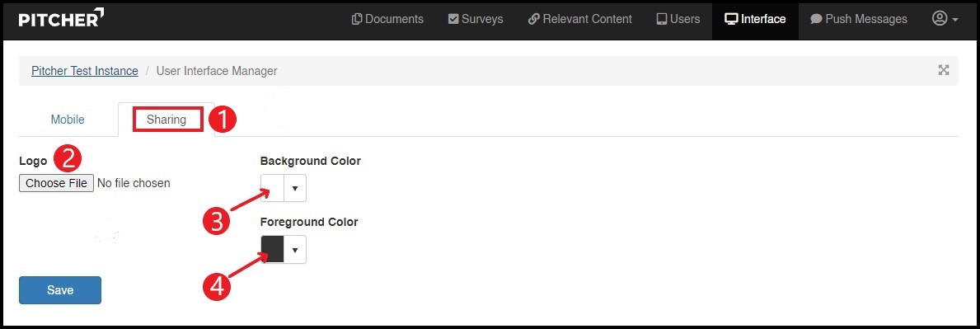Click the dark Foreground Color swatch
The height and width of the screenshot is (329, 980).
click(273, 250)
